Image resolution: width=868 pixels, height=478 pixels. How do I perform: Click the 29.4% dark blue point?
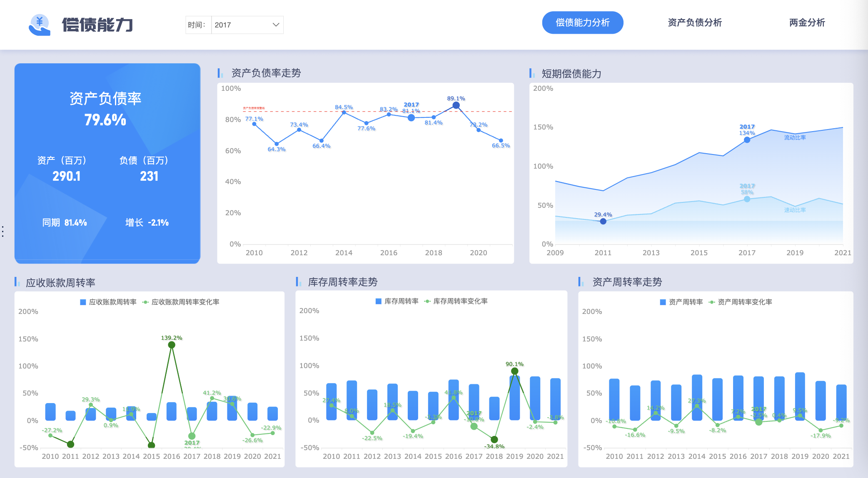coord(603,222)
